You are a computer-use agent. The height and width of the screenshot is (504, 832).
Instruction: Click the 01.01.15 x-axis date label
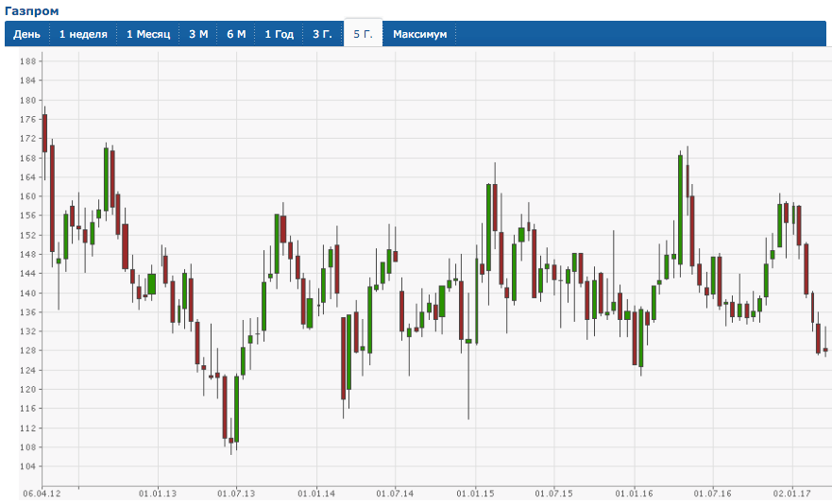(x=475, y=494)
